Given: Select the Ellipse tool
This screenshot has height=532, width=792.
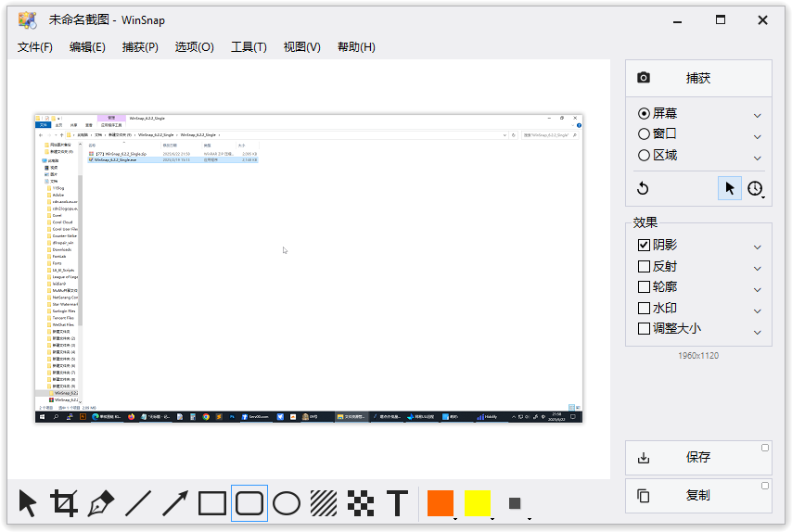Looking at the screenshot, I should point(287,503).
